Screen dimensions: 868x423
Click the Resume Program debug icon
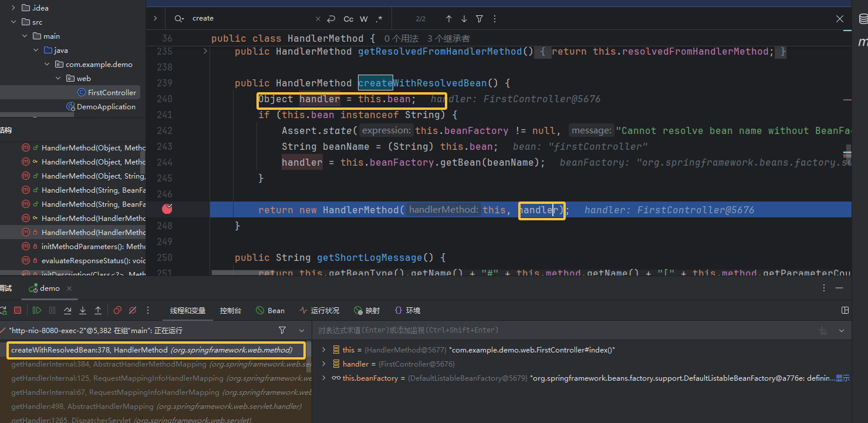37,310
